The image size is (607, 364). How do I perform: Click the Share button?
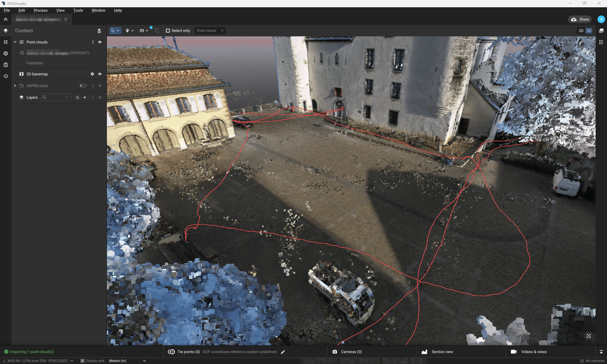(579, 19)
